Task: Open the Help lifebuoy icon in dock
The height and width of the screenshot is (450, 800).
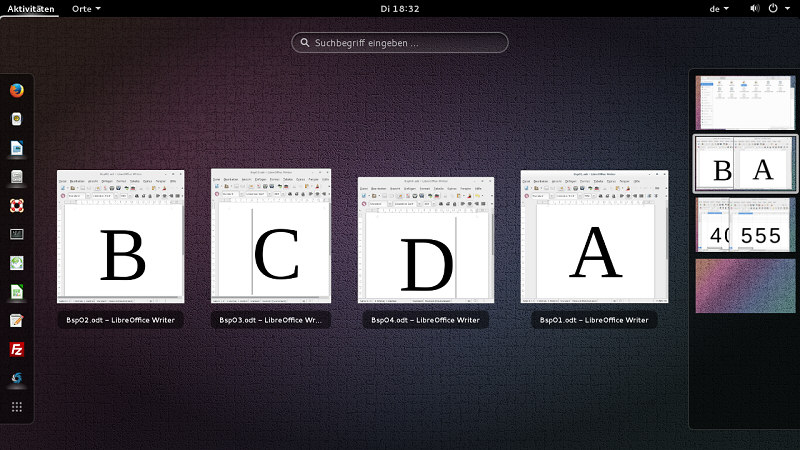Action: 17,206
